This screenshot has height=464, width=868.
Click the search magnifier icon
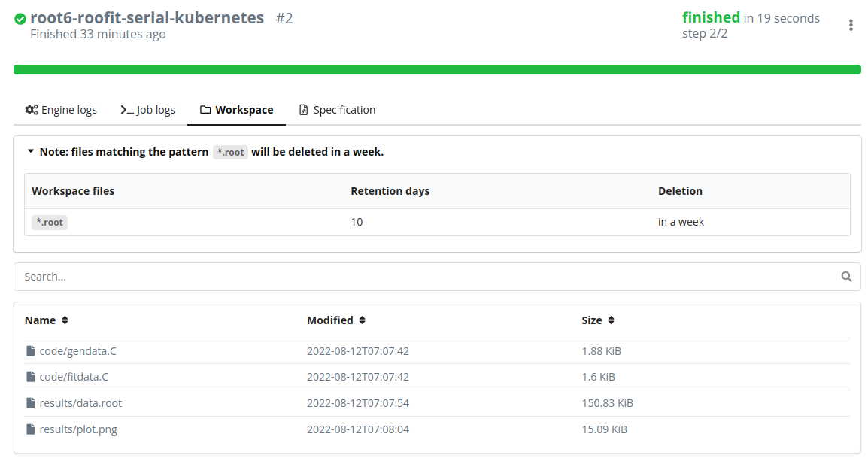[x=846, y=276]
